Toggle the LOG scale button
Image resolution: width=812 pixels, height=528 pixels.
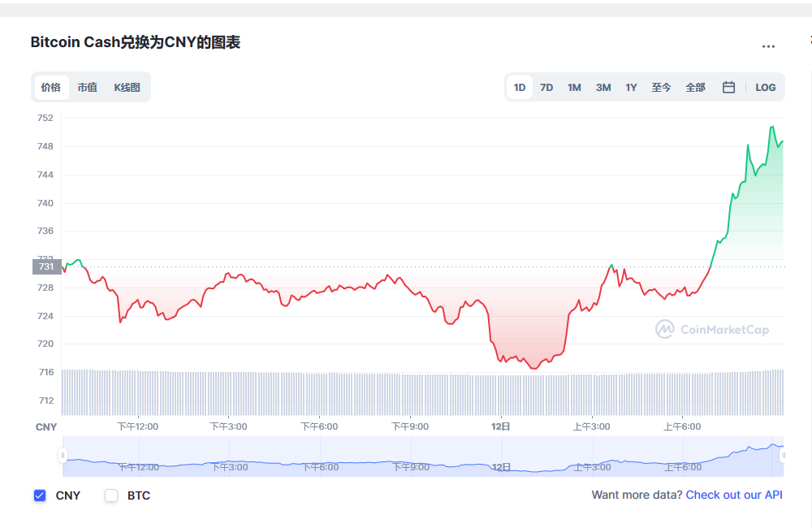point(766,87)
